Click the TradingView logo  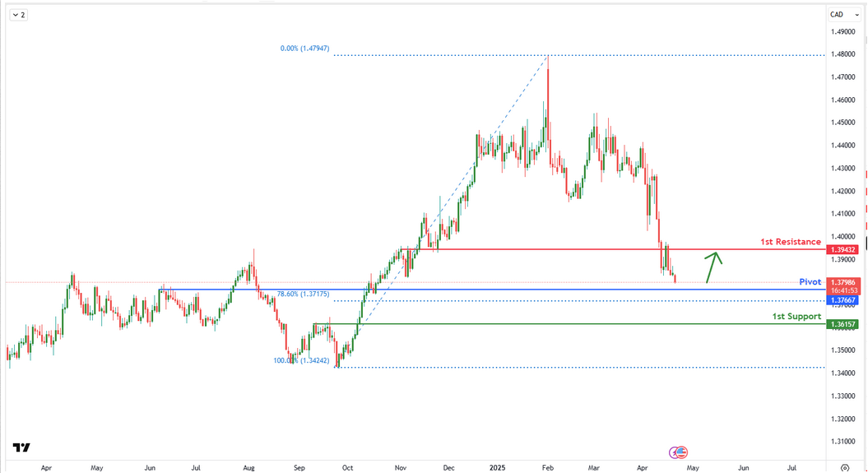pyautogui.click(x=21, y=447)
